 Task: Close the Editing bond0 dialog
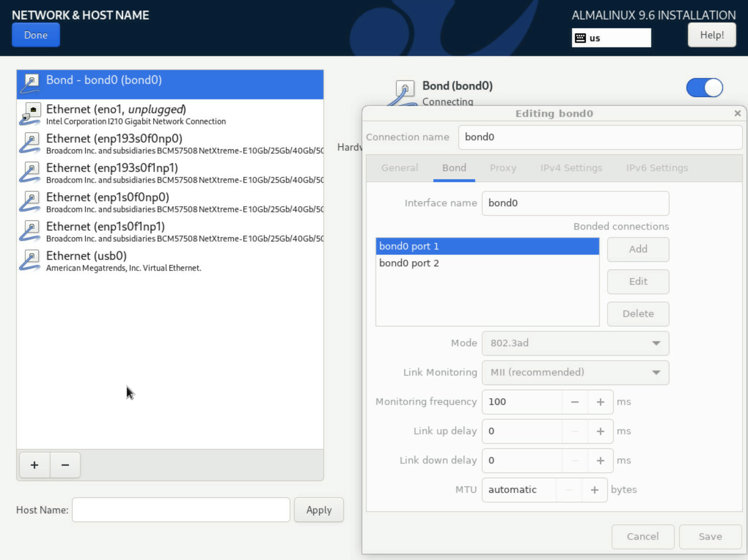[738, 113]
